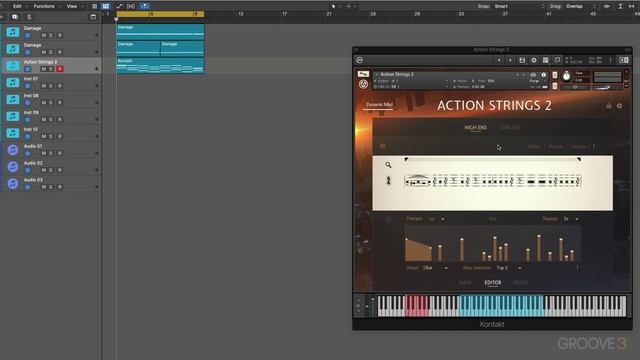Toggle Kontakt side panel button at toolbar right
Viewport: 640px width, 360px height.
624,60
